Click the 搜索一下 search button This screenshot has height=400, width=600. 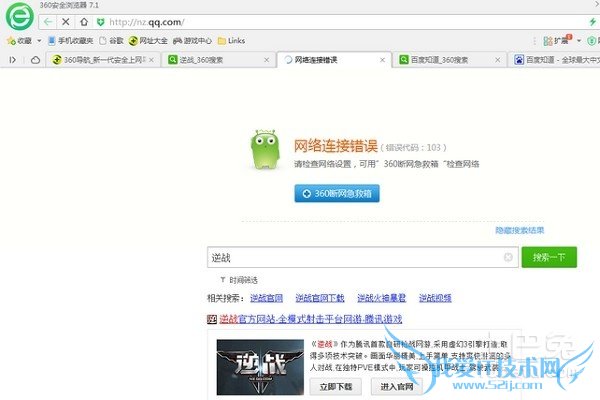tap(549, 257)
